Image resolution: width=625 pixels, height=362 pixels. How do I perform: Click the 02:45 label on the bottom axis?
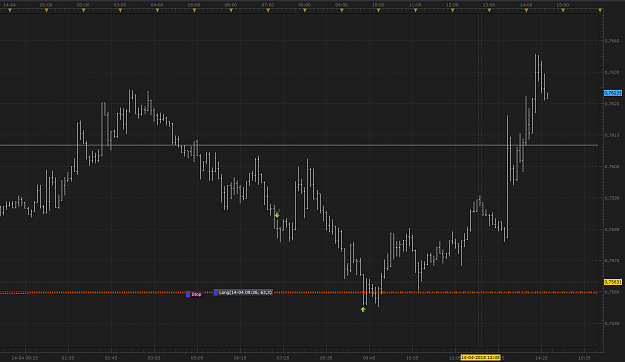pyautogui.click(x=111, y=358)
